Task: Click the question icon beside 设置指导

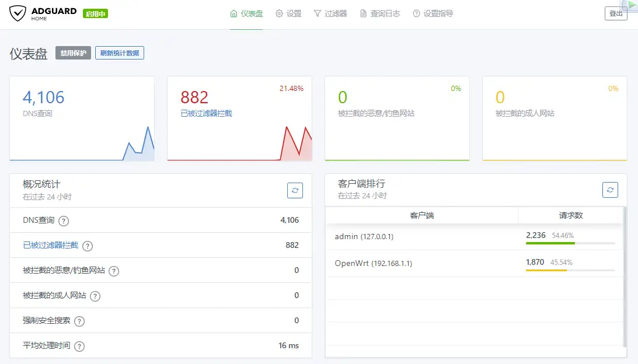Action: (416, 14)
